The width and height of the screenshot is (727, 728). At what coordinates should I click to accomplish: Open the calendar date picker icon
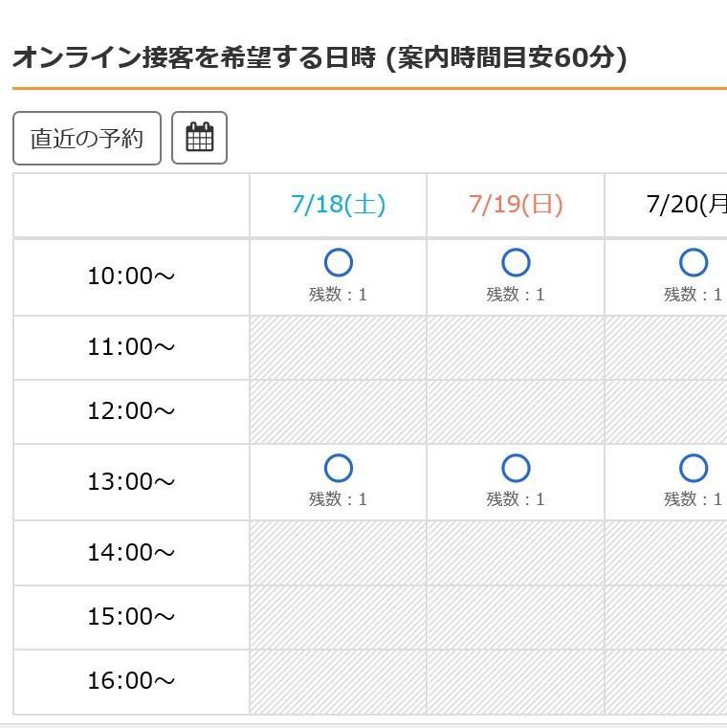pos(199,138)
